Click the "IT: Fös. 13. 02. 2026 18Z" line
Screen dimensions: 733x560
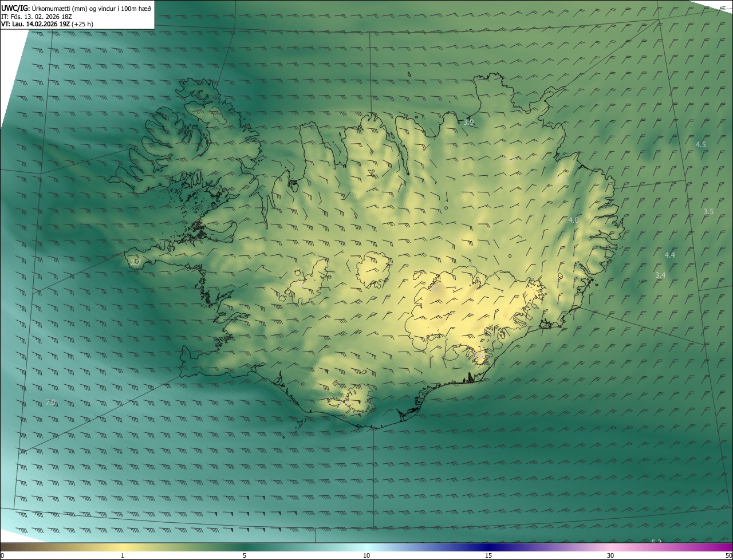click(37, 17)
